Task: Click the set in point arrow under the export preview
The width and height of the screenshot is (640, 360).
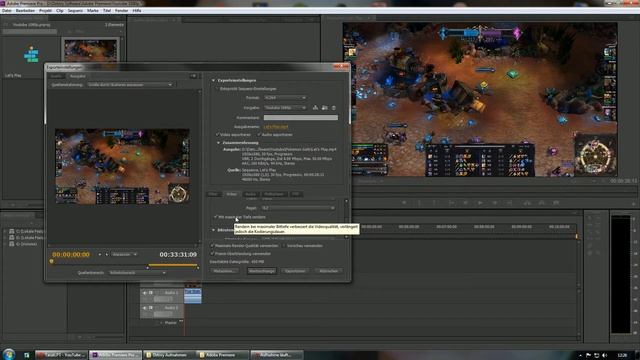Action: coord(100,254)
